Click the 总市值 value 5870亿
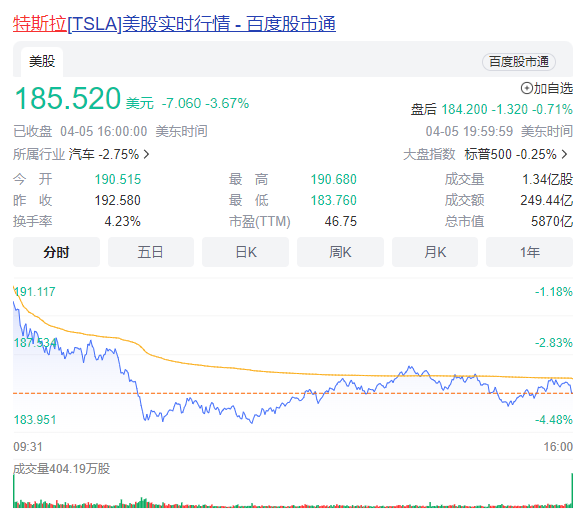 pos(552,221)
